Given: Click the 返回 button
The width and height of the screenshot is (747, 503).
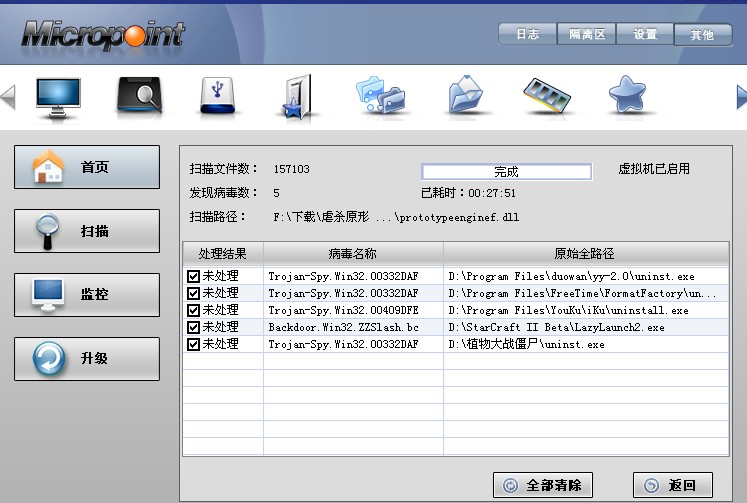Looking at the screenshot, I should click(672, 485).
